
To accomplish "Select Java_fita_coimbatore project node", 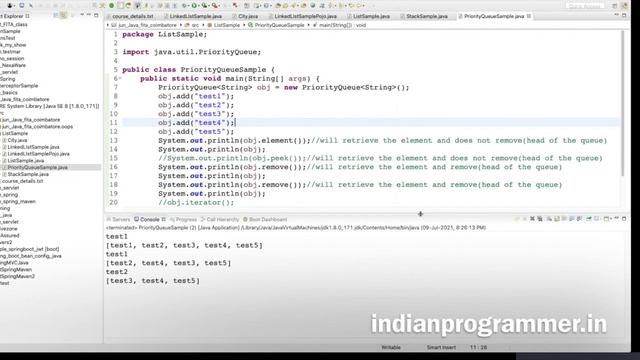I will pos(25,99).
